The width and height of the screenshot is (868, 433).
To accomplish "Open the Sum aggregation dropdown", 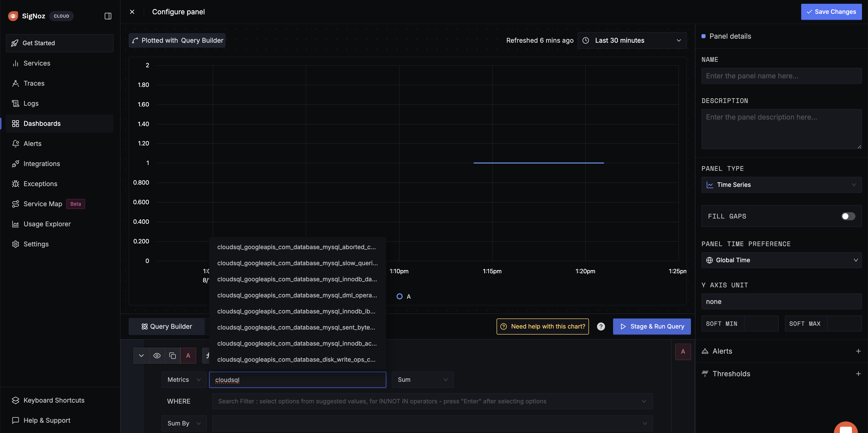I will pyautogui.click(x=422, y=380).
